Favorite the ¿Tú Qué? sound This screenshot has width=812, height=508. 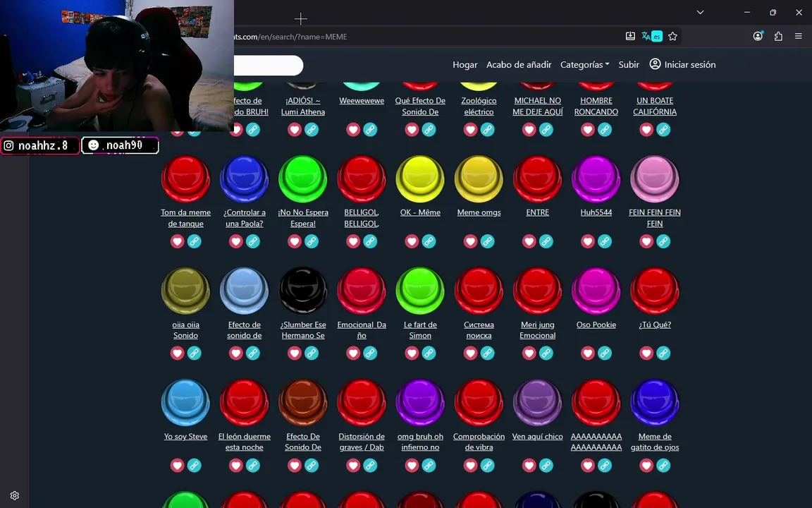(x=646, y=353)
